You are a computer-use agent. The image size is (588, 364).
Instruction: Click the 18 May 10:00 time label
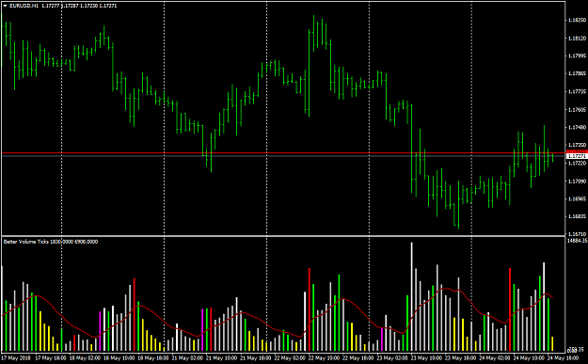(119, 358)
